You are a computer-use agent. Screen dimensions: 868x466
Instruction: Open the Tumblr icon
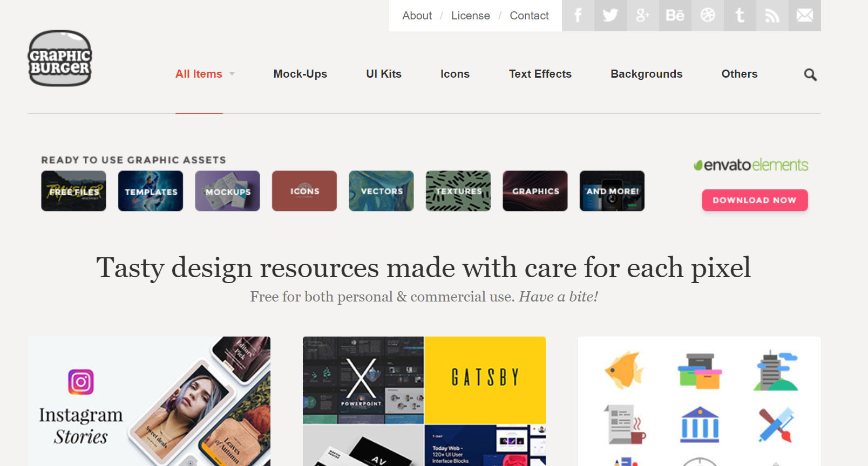click(740, 16)
